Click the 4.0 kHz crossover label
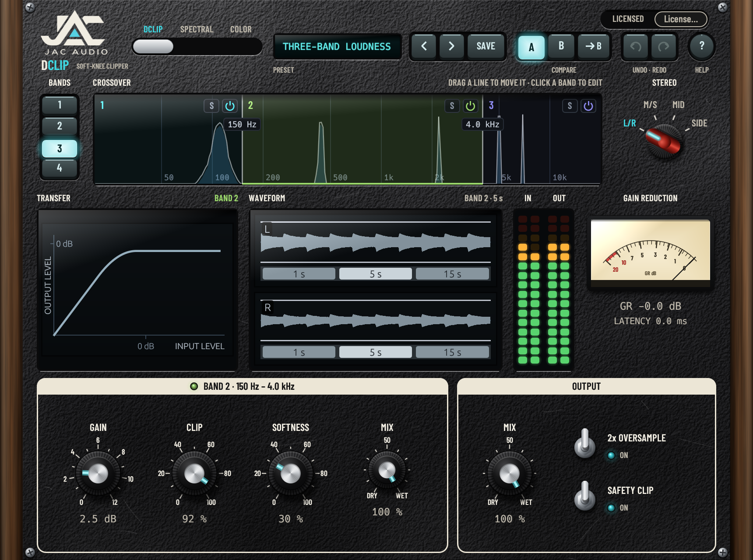Screen dimensions: 753x560 coord(482,124)
